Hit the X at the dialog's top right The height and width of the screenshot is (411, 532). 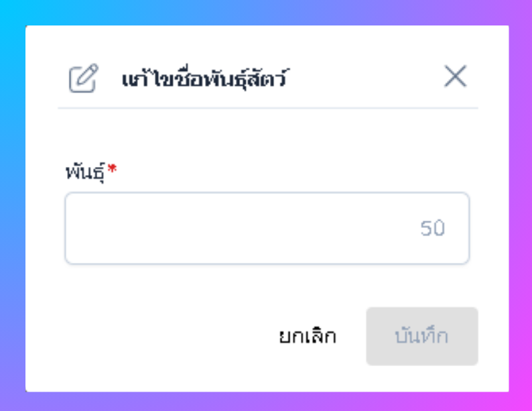[x=455, y=78]
